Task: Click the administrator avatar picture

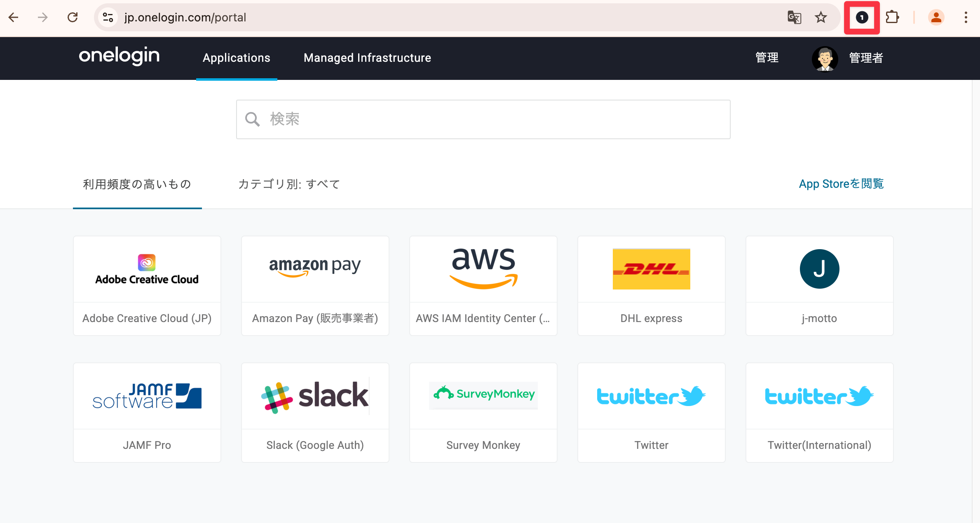Action: coord(825,58)
